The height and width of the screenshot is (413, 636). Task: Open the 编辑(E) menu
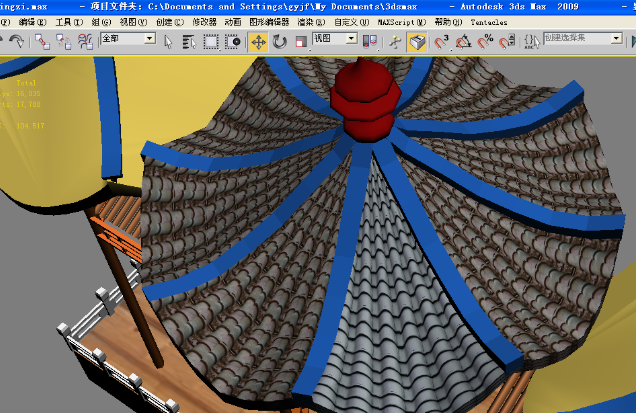[x=32, y=22]
